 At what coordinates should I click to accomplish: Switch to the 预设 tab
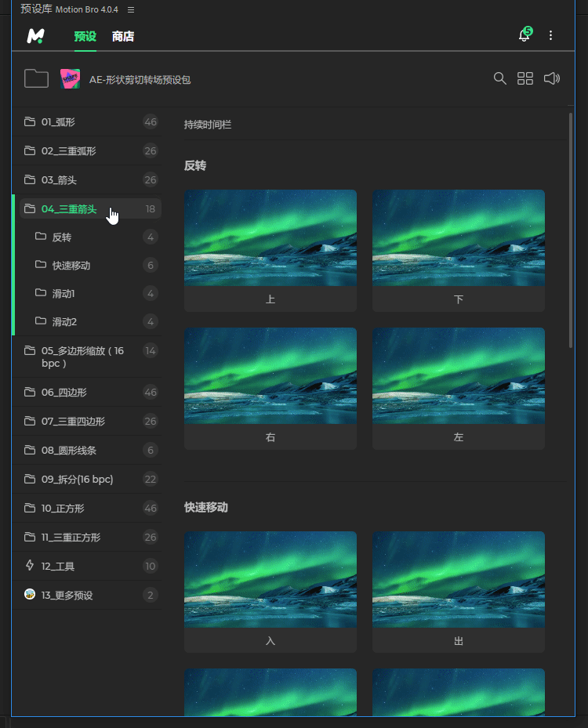click(x=85, y=36)
